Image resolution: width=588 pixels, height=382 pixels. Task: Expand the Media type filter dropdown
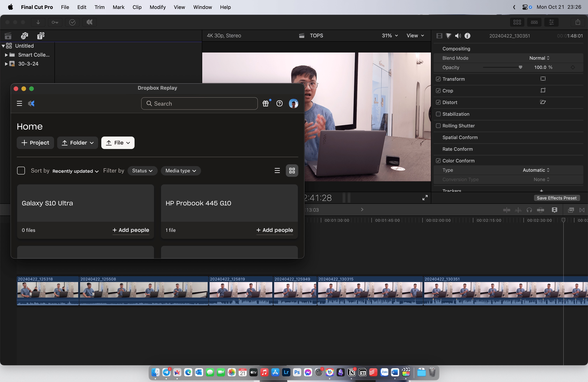180,170
